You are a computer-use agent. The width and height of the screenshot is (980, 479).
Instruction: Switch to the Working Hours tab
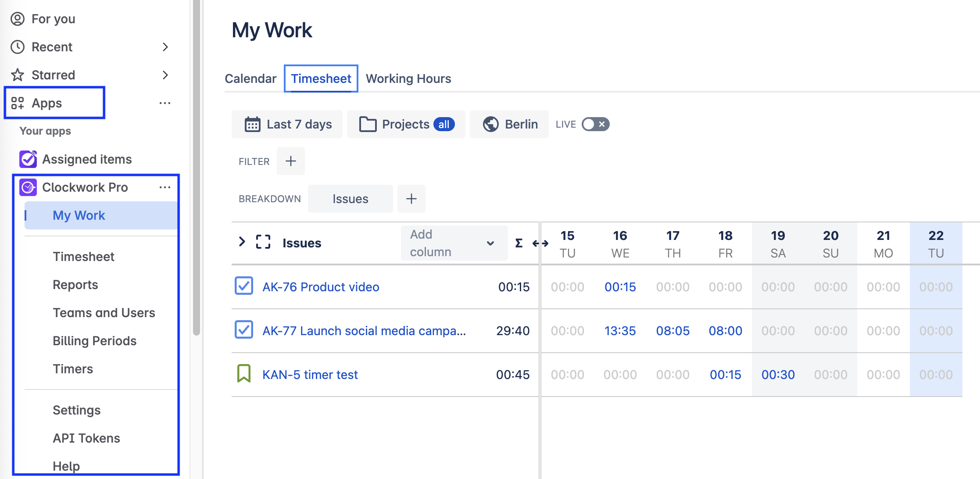pyautogui.click(x=408, y=79)
